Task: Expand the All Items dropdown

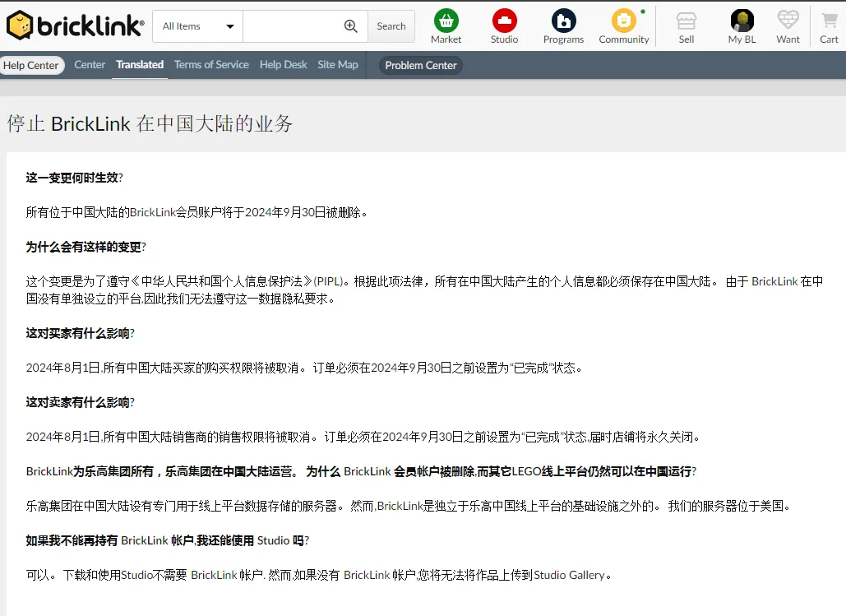Action: pyautogui.click(x=197, y=26)
